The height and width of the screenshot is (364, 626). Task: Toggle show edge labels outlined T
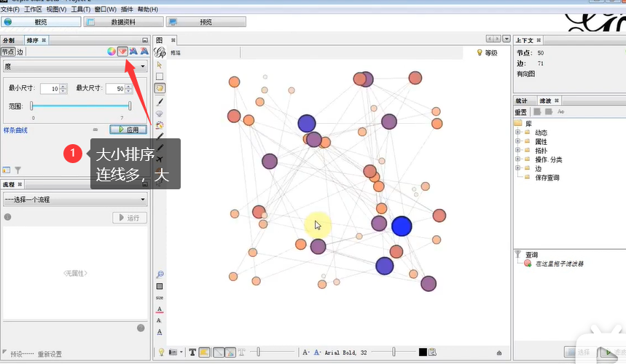(x=242, y=352)
